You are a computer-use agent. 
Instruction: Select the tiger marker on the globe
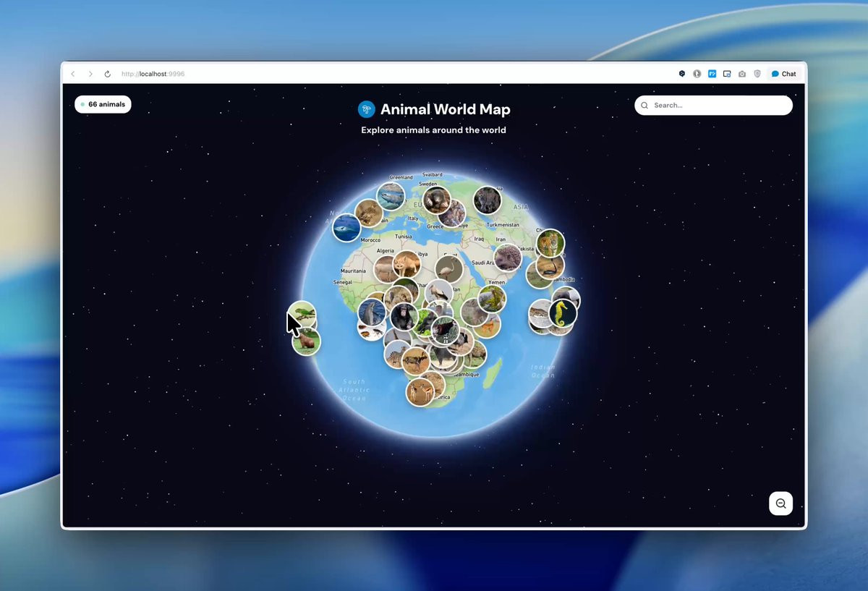(x=550, y=244)
